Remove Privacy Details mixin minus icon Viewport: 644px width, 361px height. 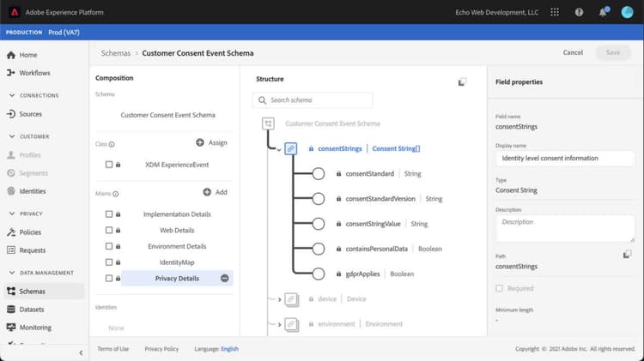pyautogui.click(x=225, y=278)
